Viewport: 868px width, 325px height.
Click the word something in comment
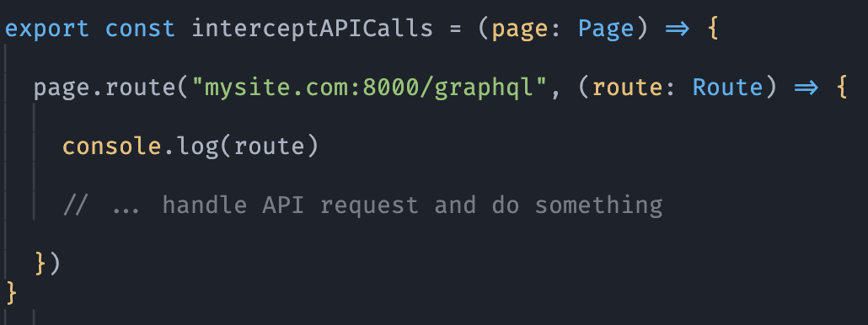click(x=598, y=205)
